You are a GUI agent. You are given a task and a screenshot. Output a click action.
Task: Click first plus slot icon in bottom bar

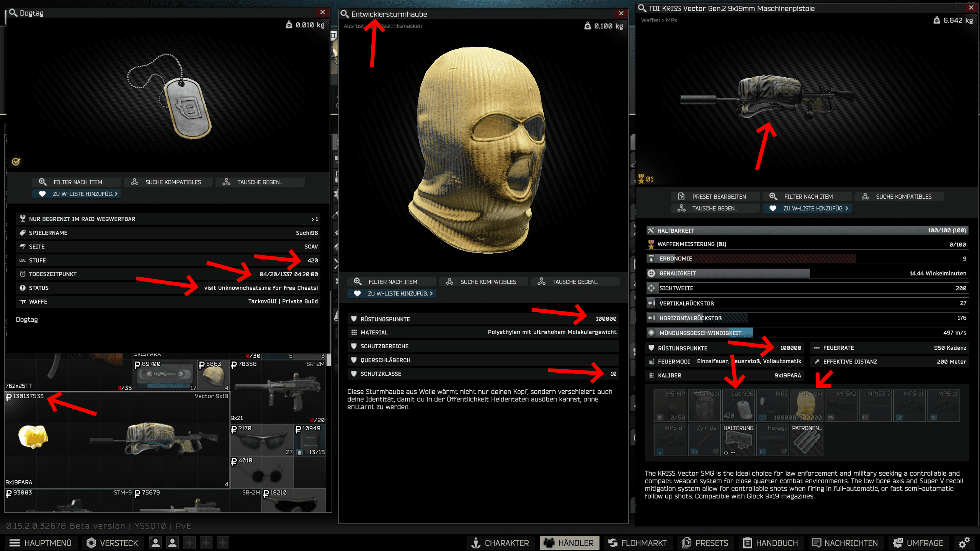coord(189,543)
